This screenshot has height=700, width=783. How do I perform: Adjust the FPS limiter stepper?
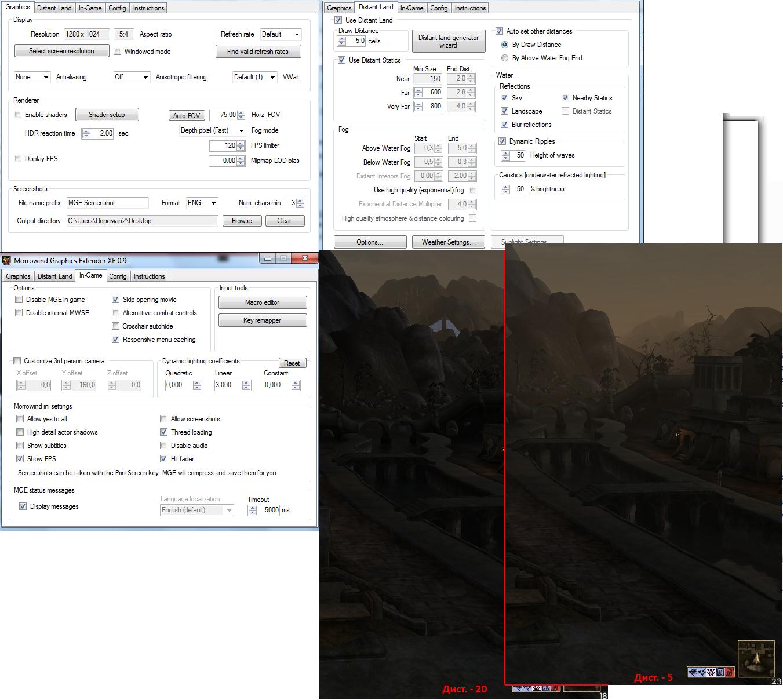point(241,146)
